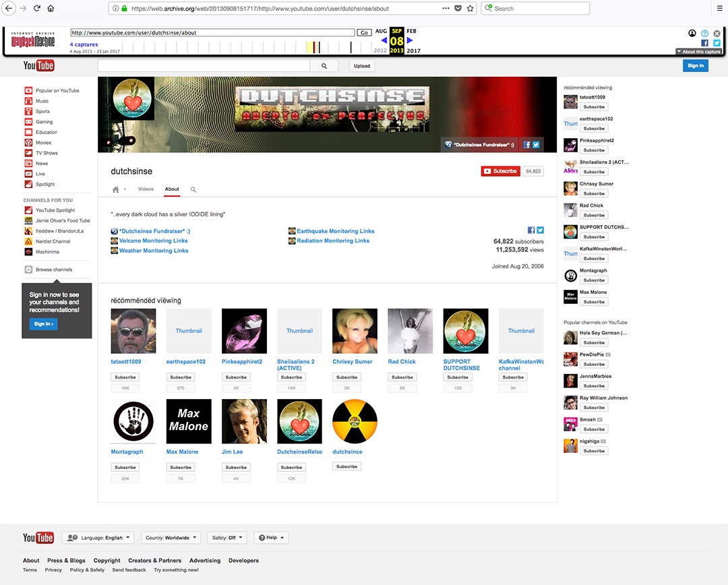Click the Sign in button in the sidebar prompt

(44, 324)
